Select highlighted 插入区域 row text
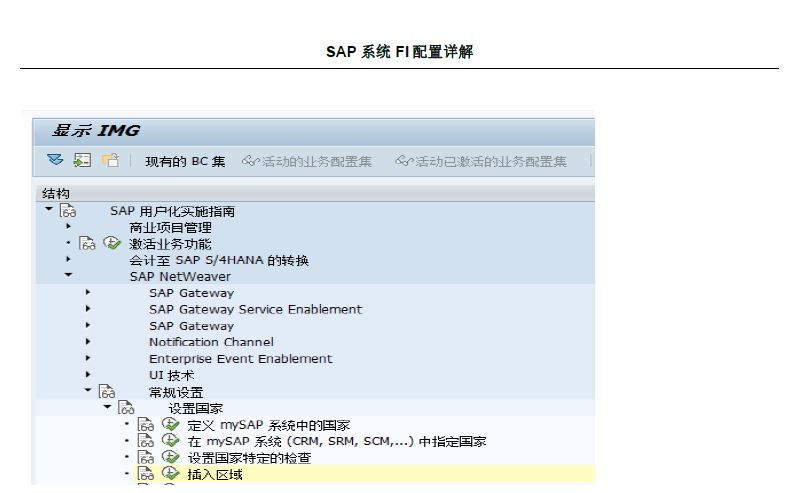This screenshot has width=797, height=493. click(x=215, y=474)
